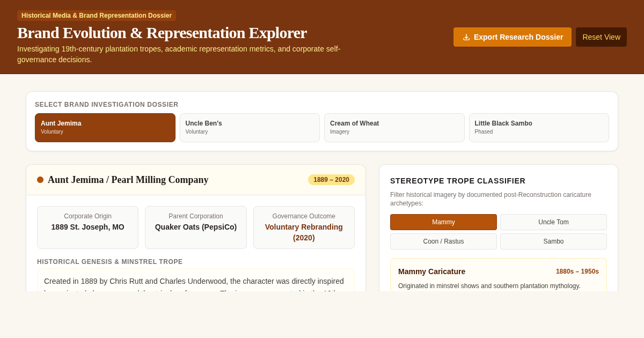Image resolution: width=644 pixels, height=338 pixels.
Task: Click the Export Research Dossier label
Action: (x=518, y=37)
